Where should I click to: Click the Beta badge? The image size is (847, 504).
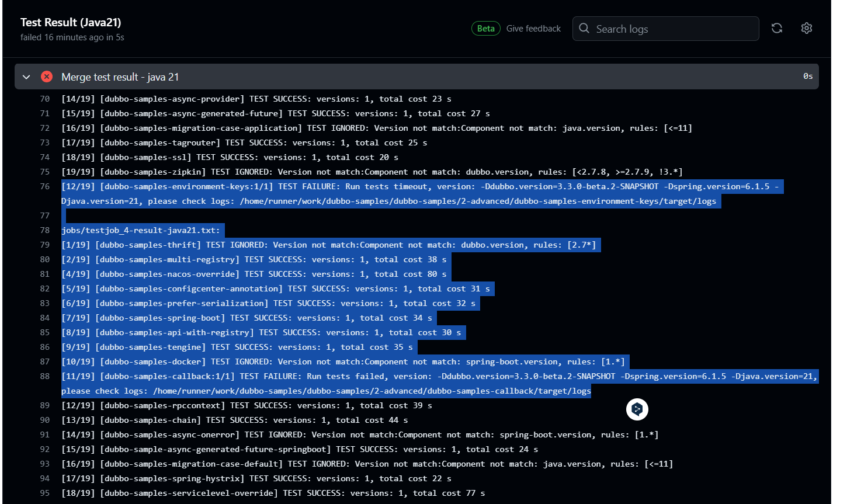[x=485, y=29]
